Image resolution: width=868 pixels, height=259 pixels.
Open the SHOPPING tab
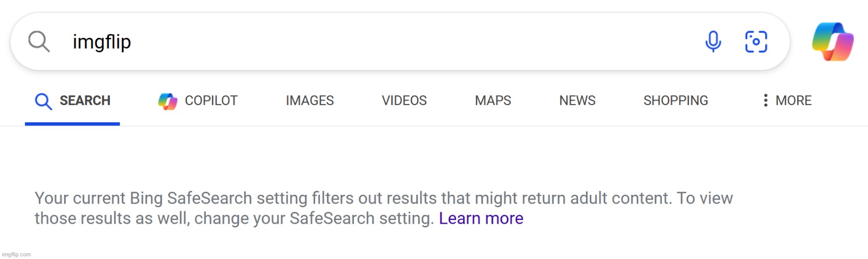click(x=676, y=100)
